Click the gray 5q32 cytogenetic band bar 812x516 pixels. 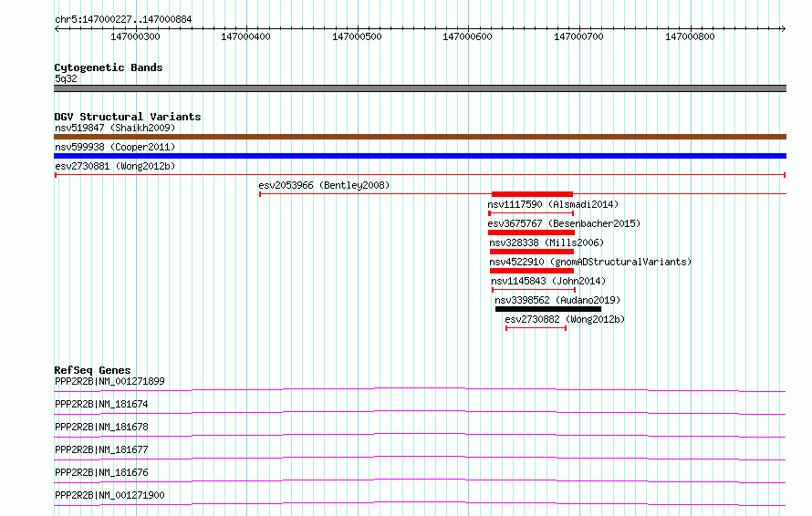click(x=420, y=88)
